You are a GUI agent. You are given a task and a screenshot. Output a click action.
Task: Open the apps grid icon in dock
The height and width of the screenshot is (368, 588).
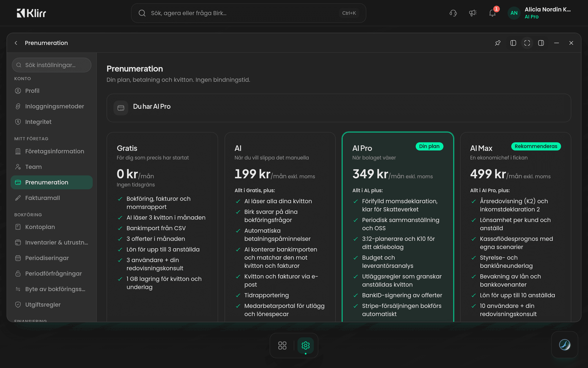[x=282, y=345]
